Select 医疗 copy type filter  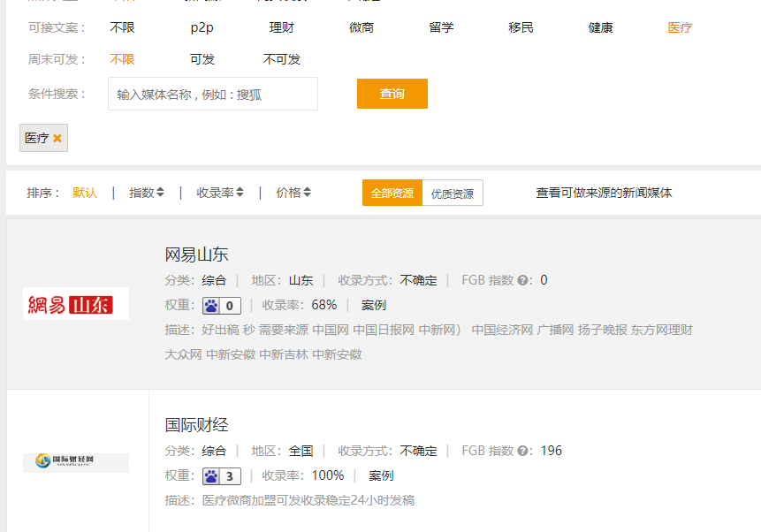(x=680, y=27)
